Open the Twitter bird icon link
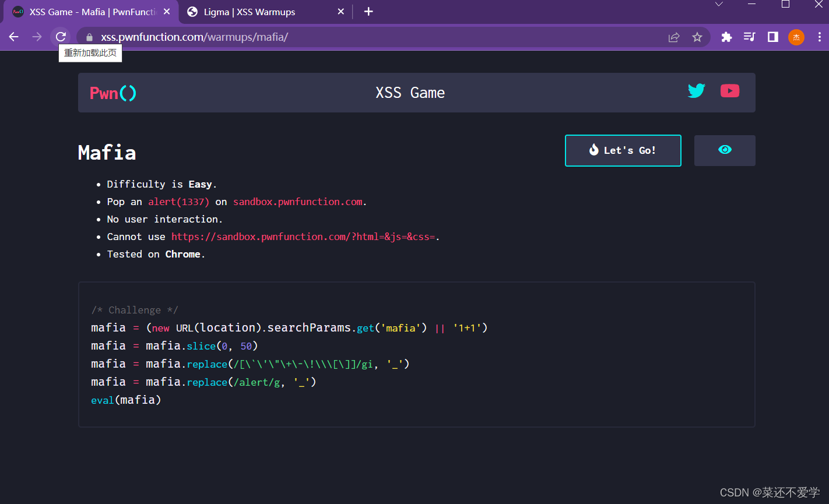Image resolution: width=829 pixels, height=504 pixels. [x=697, y=91]
